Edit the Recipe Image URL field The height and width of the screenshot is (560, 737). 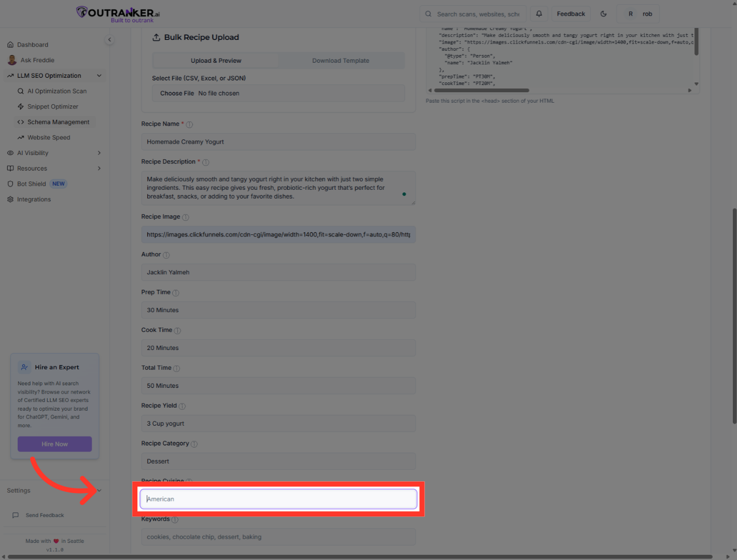pos(278,235)
